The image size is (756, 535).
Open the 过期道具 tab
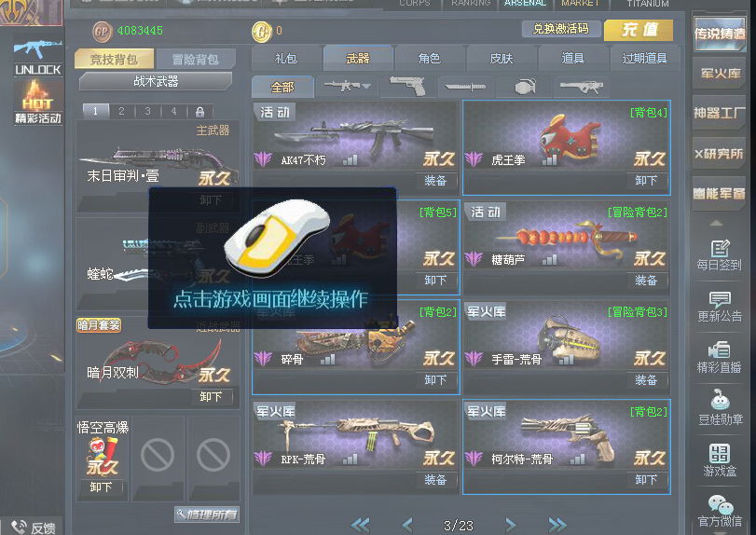pyautogui.click(x=645, y=59)
